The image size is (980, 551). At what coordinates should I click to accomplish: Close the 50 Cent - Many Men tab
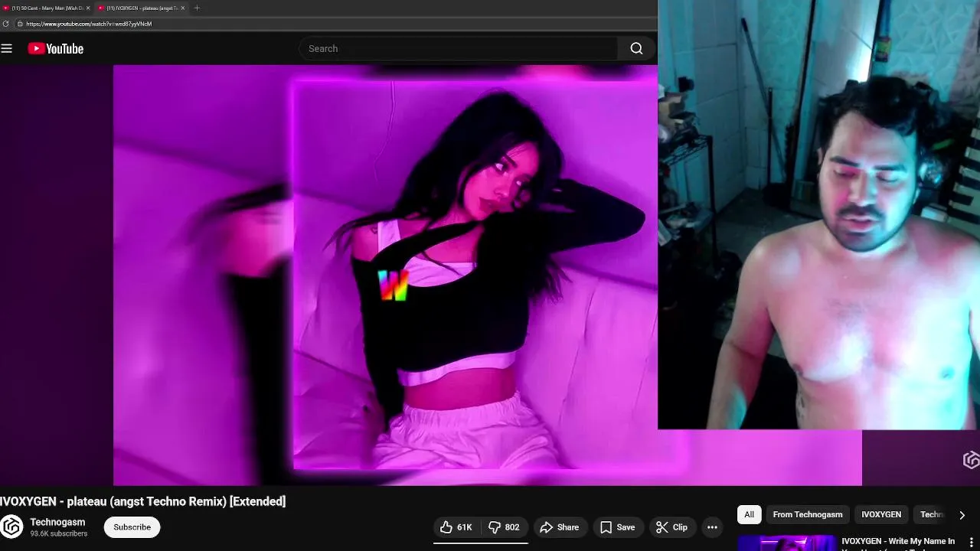pos(87,8)
